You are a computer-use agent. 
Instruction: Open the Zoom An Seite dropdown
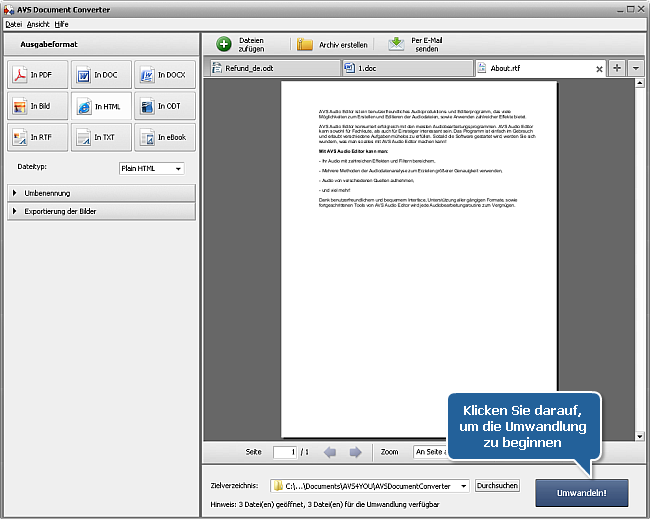pyautogui.click(x=431, y=452)
